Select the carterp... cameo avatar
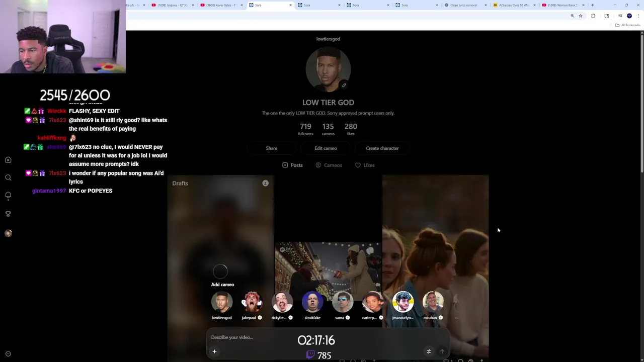644x362 pixels. (373, 302)
